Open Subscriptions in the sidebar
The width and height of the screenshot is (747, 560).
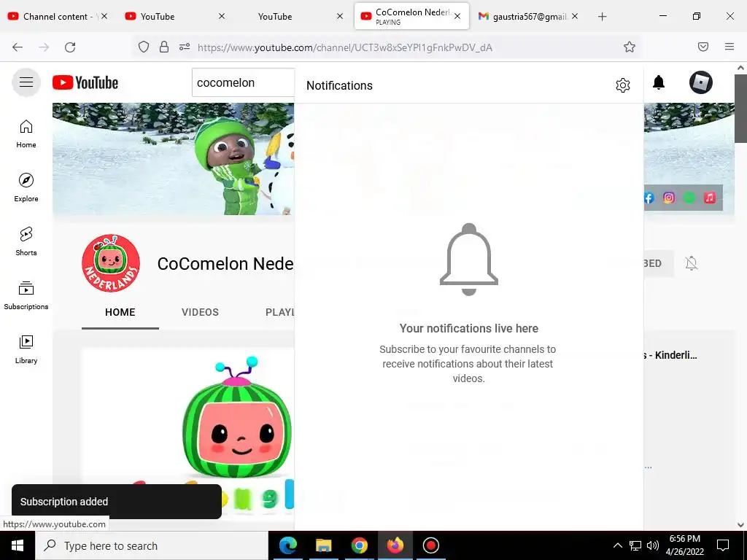click(x=26, y=295)
